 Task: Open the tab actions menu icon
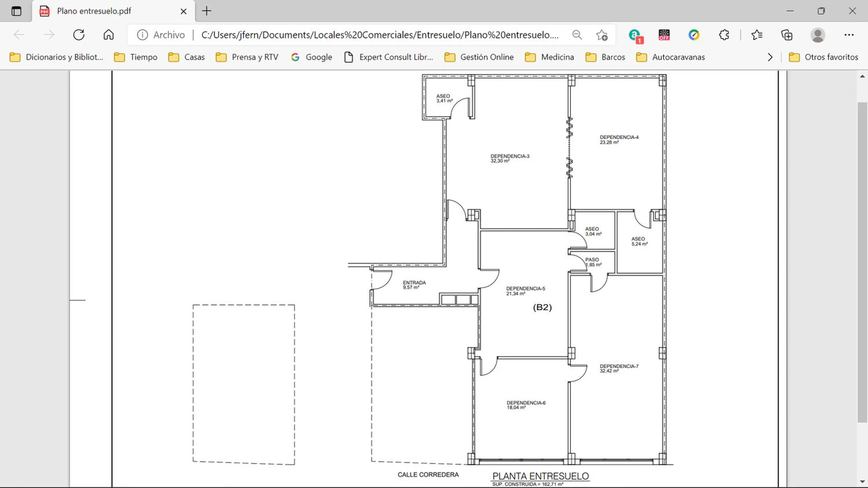16,11
